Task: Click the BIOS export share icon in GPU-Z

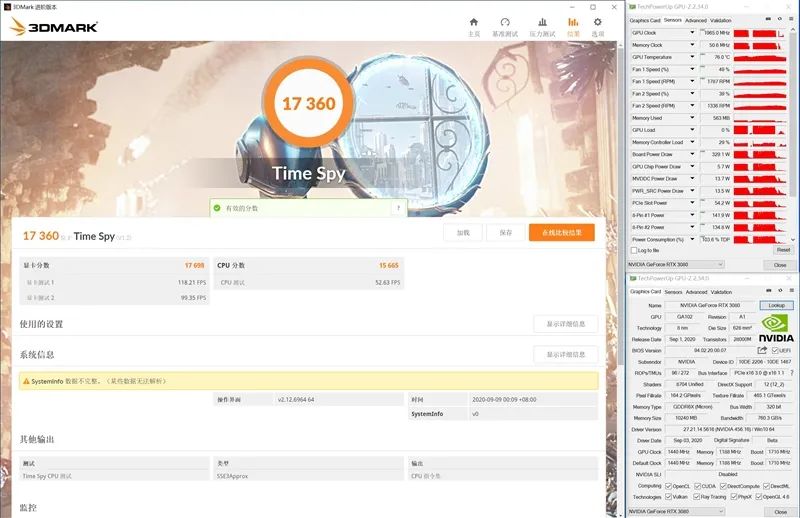Action: [x=762, y=350]
